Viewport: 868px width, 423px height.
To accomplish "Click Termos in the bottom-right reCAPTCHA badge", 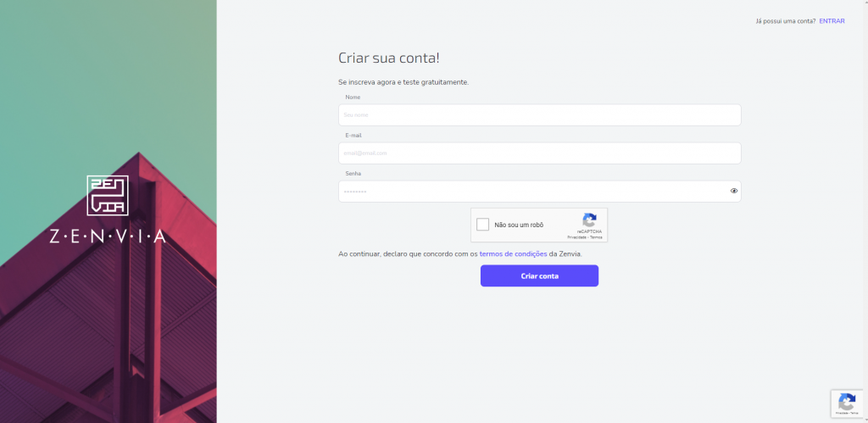I will [x=854, y=413].
